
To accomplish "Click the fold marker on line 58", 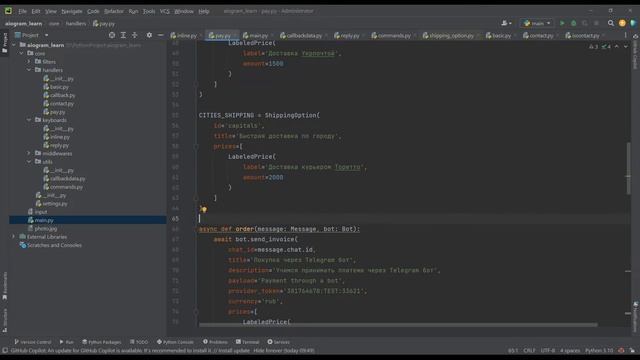I will click(196, 146).
